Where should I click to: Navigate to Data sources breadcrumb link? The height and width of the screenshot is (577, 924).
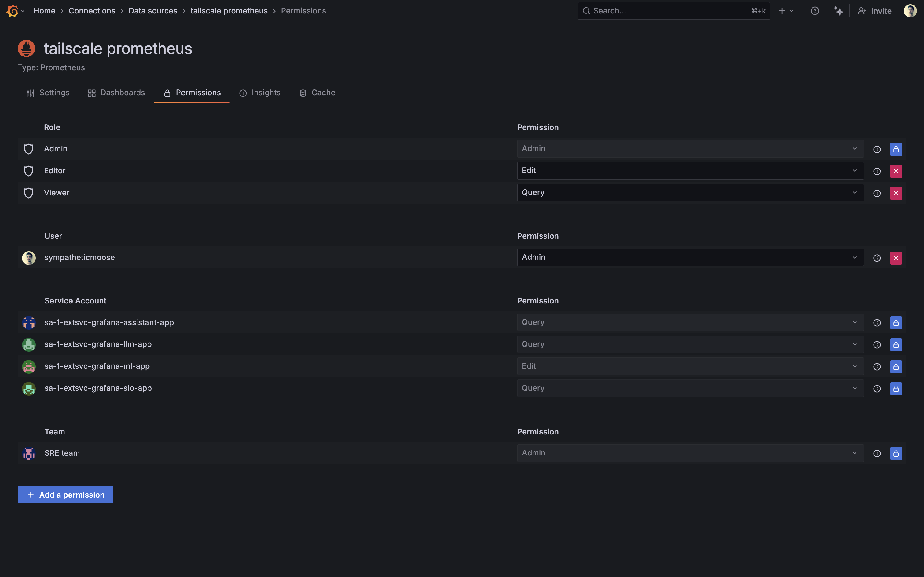(153, 11)
